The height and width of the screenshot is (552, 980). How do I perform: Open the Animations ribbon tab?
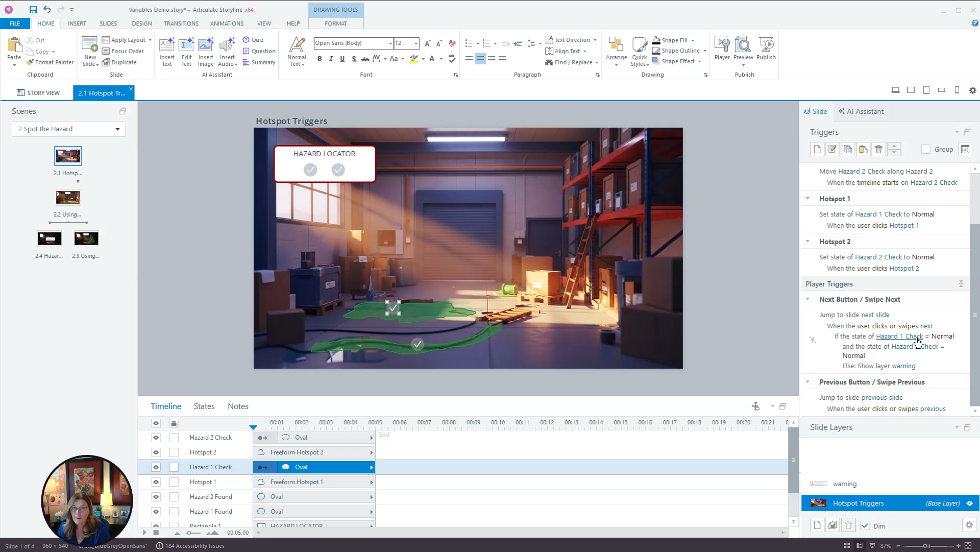tap(227, 23)
